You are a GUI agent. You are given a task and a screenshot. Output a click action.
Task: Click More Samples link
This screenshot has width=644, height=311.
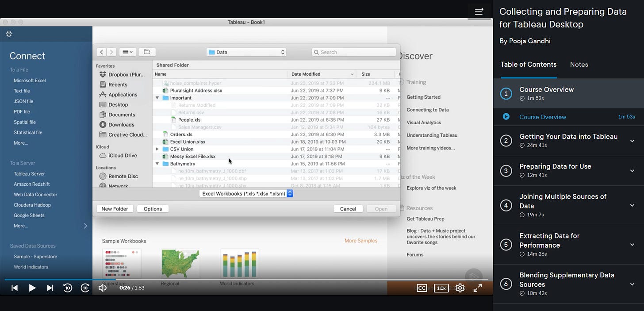[x=361, y=241]
